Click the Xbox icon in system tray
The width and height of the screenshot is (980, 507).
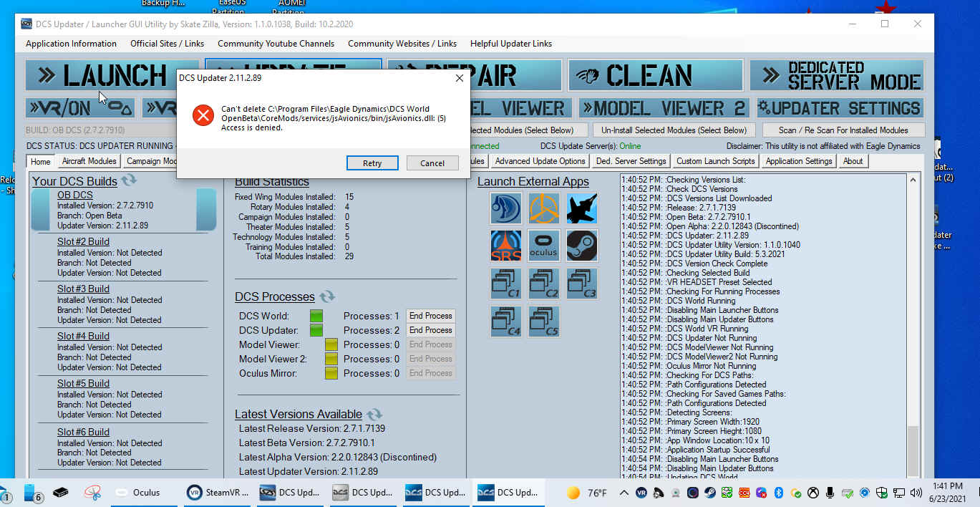coord(813,493)
